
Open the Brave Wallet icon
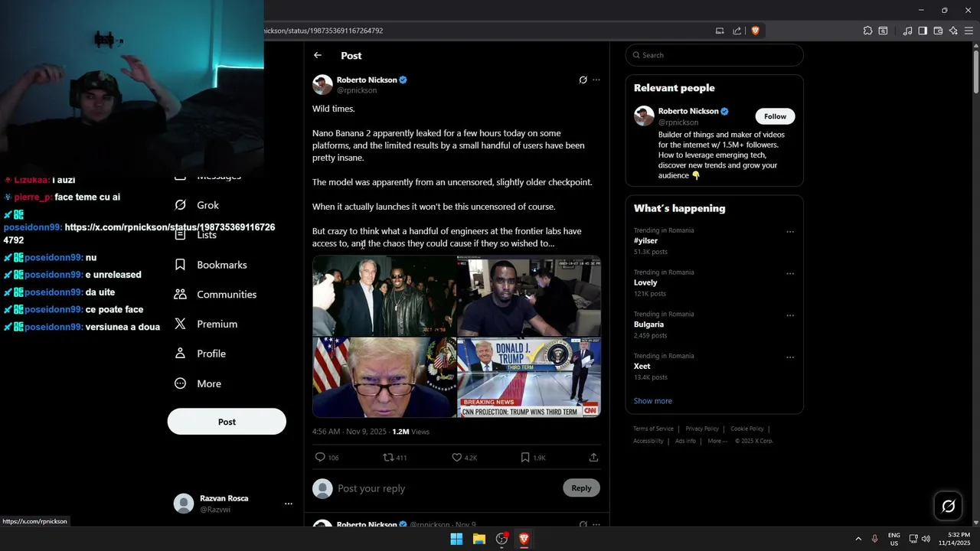coord(938,31)
